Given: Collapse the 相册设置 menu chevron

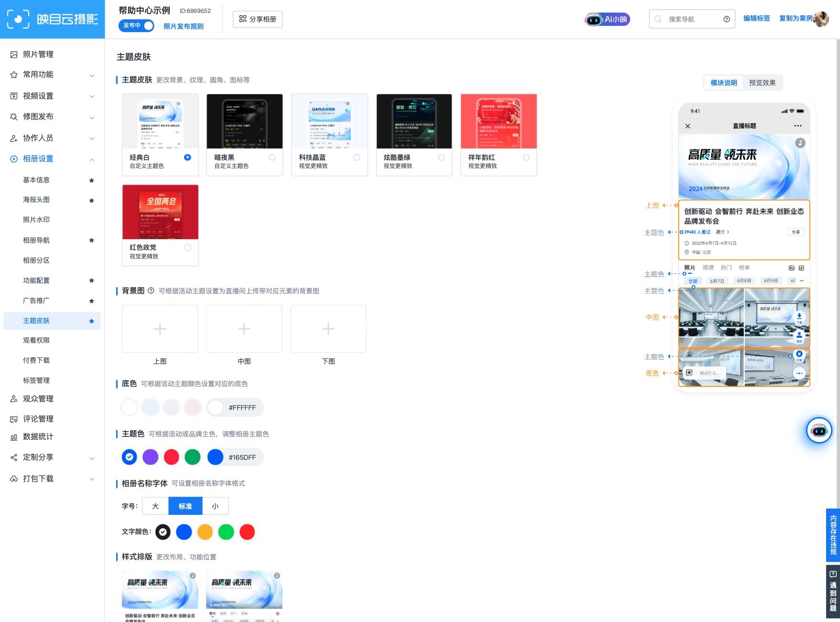Looking at the screenshot, I should 92,159.
